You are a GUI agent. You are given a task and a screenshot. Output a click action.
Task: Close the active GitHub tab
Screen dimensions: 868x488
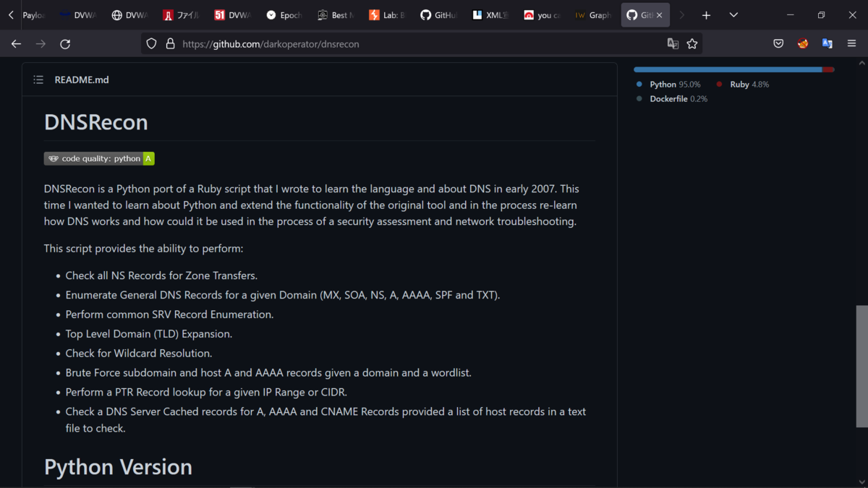(x=659, y=15)
